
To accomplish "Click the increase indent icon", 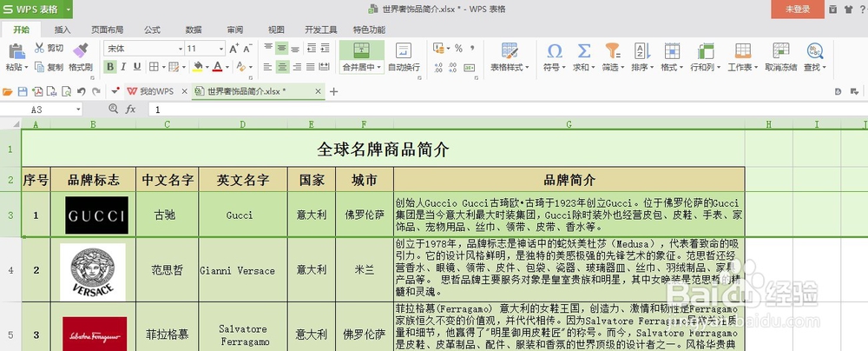I will coord(325,49).
